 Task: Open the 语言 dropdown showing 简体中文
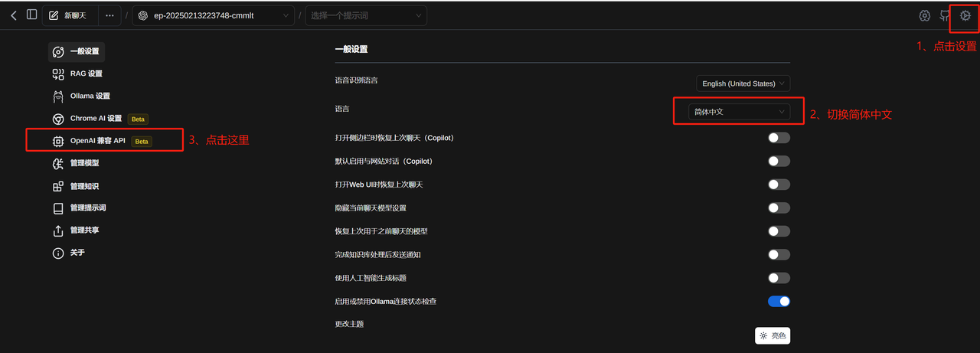pos(738,112)
